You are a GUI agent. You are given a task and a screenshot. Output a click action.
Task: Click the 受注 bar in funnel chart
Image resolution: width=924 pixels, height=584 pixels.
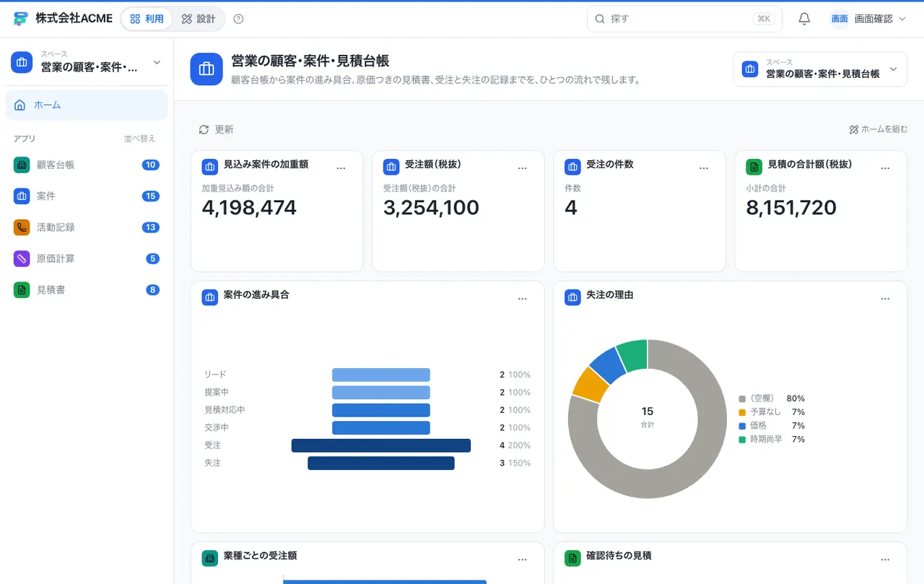pos(381,445)
